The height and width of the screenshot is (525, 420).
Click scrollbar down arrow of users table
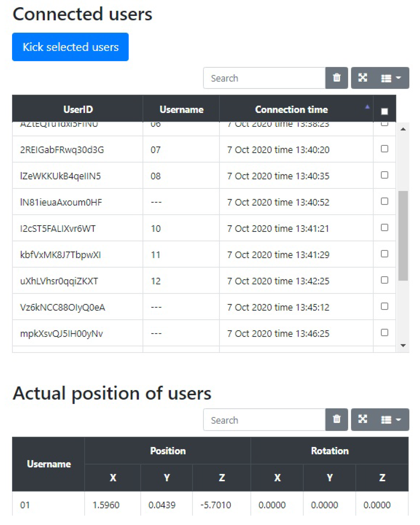pos(403,345)
